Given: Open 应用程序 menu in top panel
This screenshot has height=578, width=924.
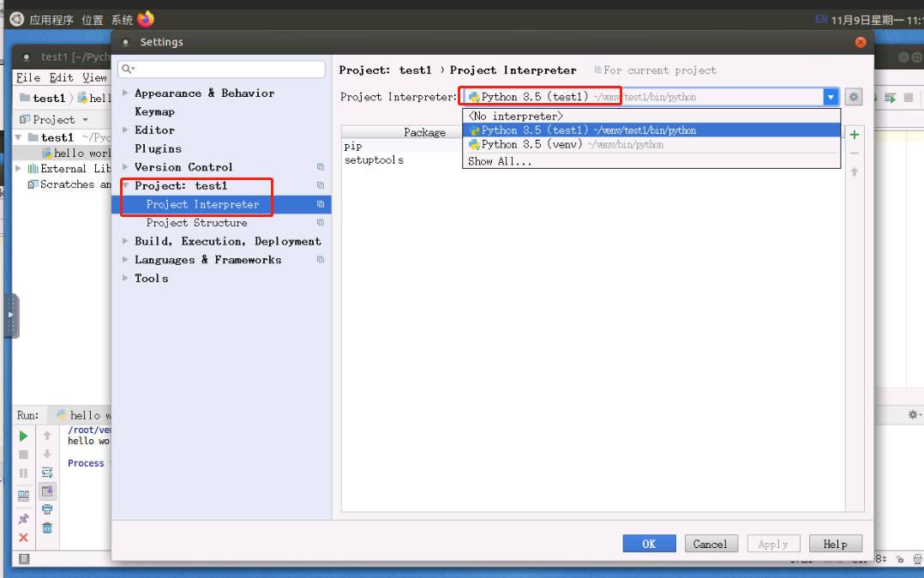Looking at the screenshot, I should 51,20.
